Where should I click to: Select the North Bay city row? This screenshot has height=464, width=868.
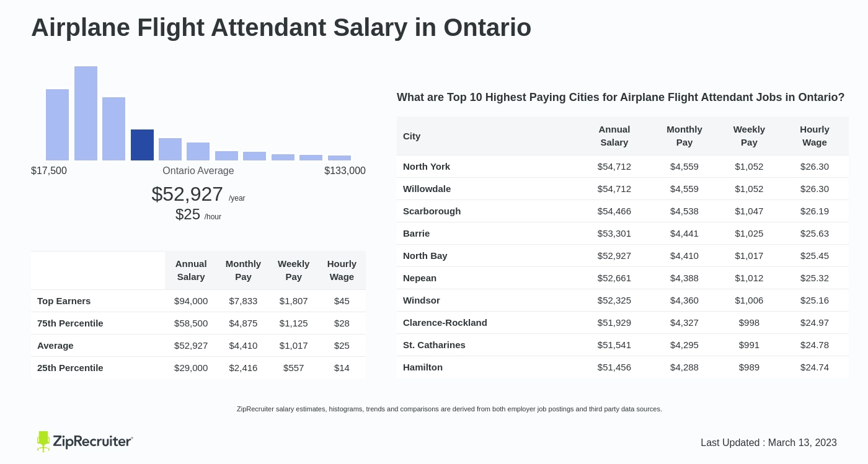pyautogui.click(x=623, y=256)
